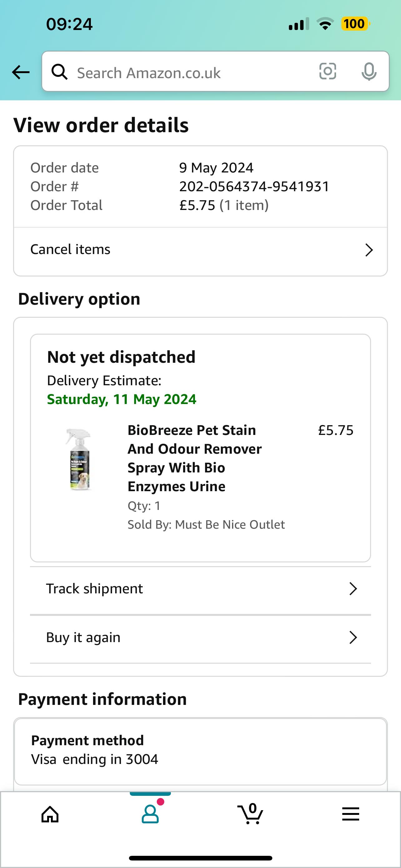401x868 pixels.
Task: Open the hamburger menu icon
Action: point(350,814)
